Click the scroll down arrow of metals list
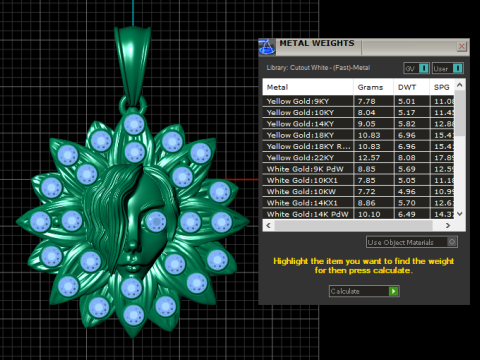This screenshot has height=360, width=480. (460, 214)
